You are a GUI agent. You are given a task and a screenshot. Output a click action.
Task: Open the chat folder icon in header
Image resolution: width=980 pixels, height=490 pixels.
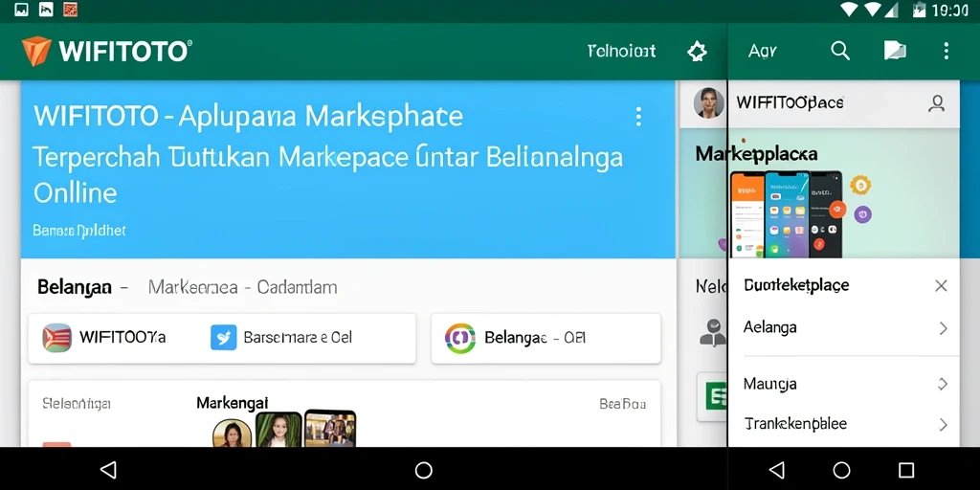(895, 51)
